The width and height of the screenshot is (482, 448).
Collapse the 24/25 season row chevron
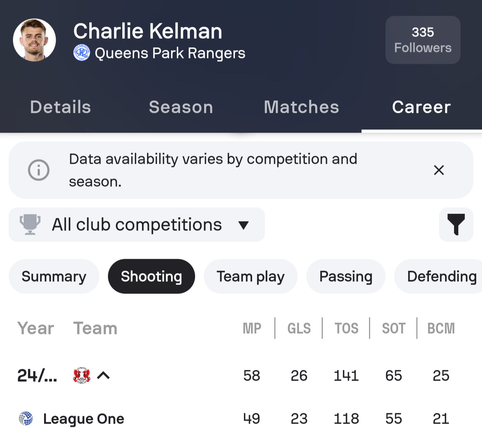coord(103,376)
